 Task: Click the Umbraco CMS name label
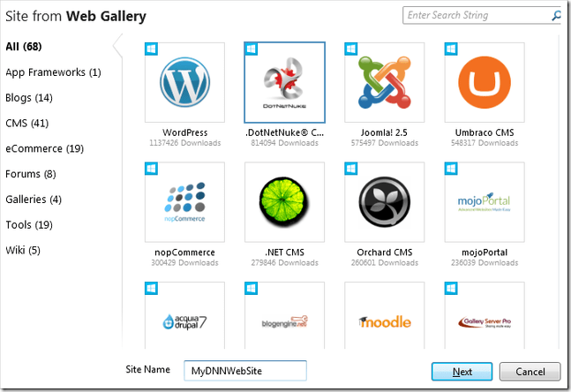tap(485, 132)
